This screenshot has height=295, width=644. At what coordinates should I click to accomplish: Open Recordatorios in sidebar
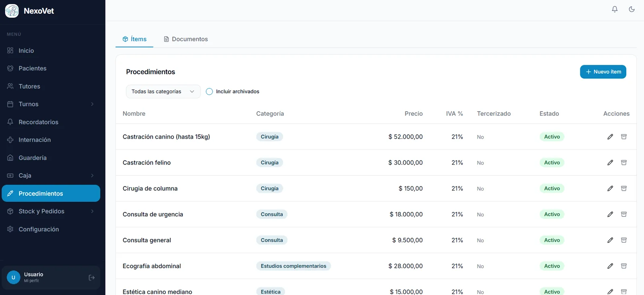click(51, 122)
